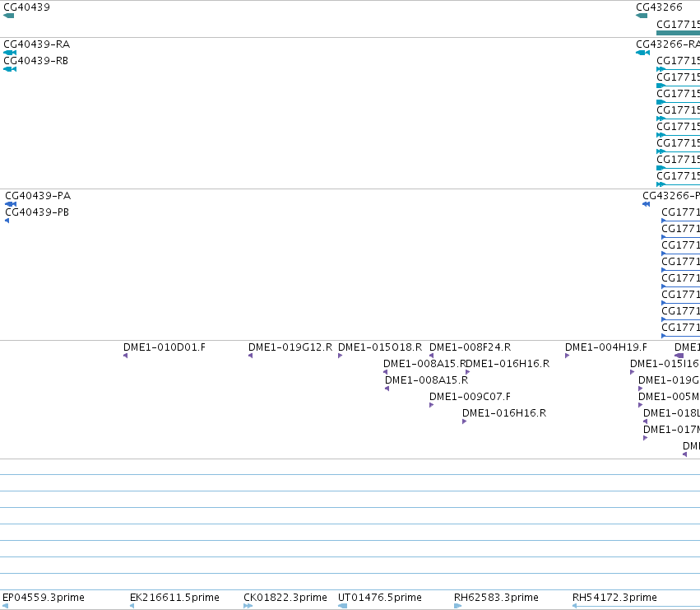
Task: Click the DME1-015O18.R arrow marker
Action: point(341,356)
